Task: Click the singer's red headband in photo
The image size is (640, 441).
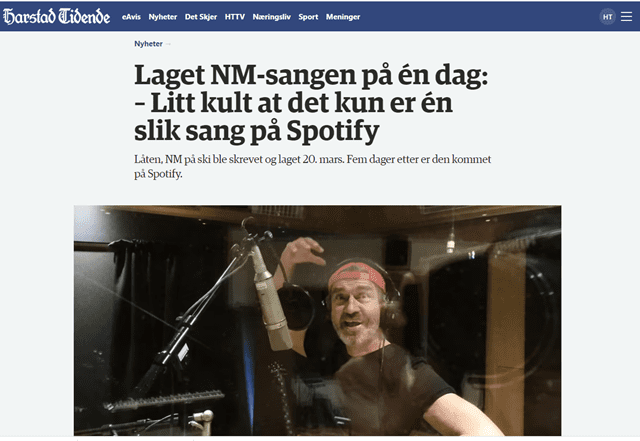Action: tap(358, 274)
